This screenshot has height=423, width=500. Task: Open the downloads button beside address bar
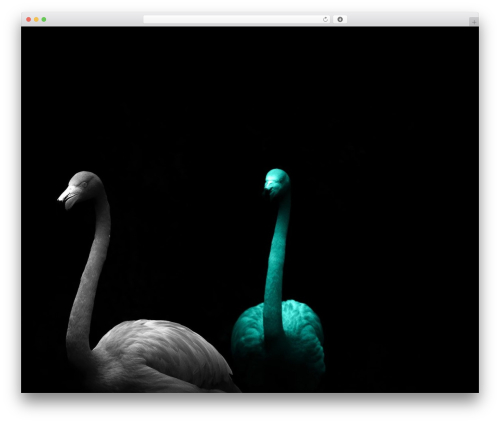click(340, 19)
